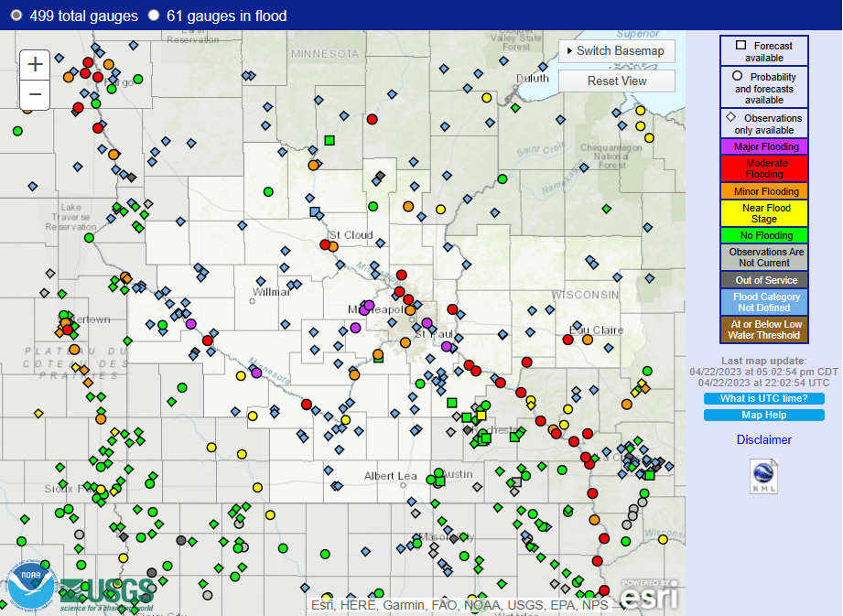Select the green gauge near Saint Croix label
Screen dimensions: 843x616
click(503, 179)
